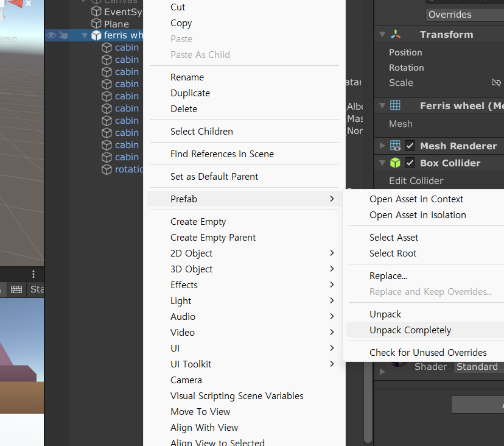The width and height of the screenshot is (504, 446).
Task: Click the Box Collider green cube icon
Action: pos(395,163)
